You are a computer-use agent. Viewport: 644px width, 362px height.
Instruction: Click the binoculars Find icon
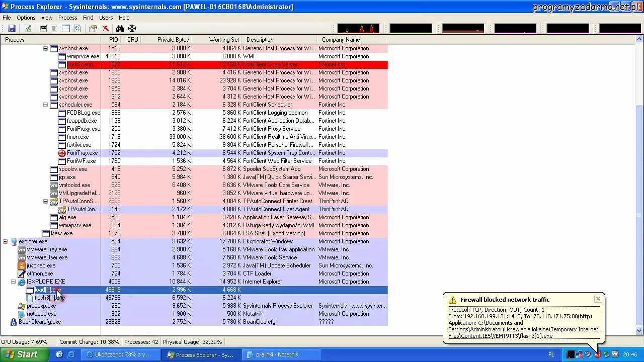pyautogui.click(x=120, y=29)
